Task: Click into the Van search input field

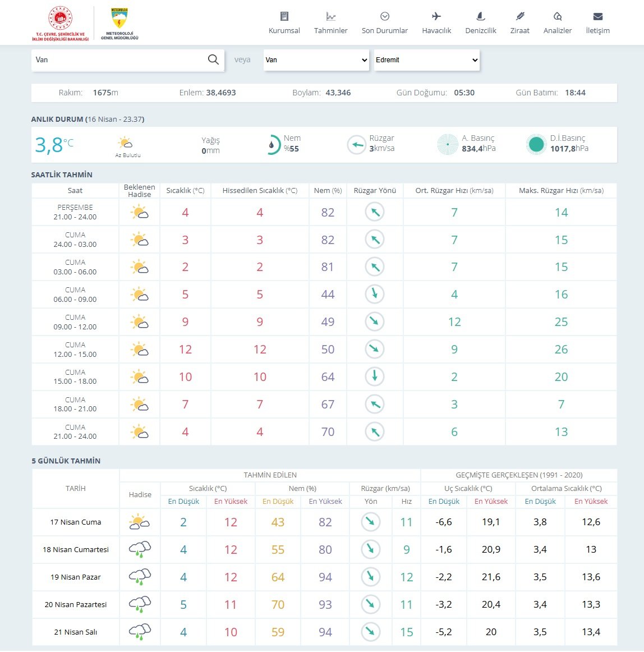Action: pyautogui.click(x=118, y=59)
